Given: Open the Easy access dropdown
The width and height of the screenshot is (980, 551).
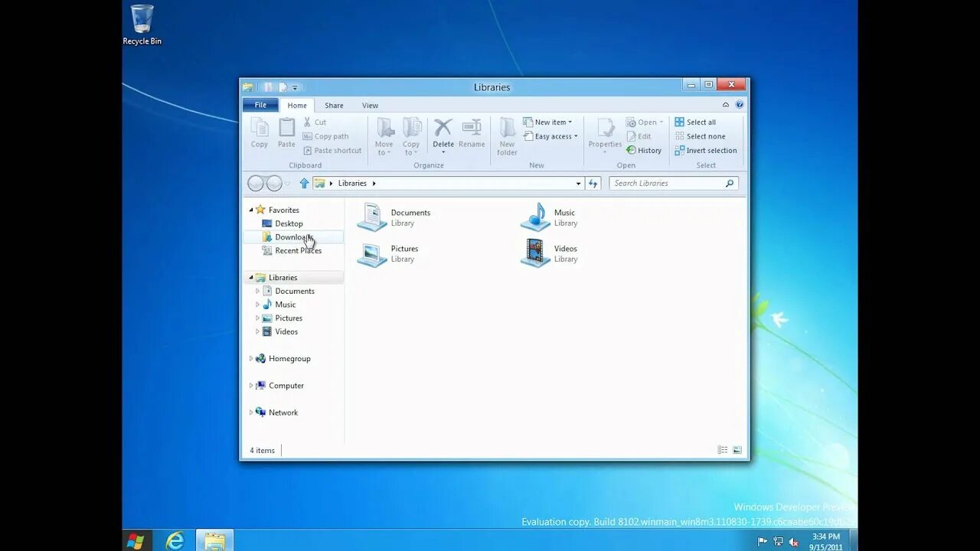Looking at the screenshot, I should (x=550, y=136).
